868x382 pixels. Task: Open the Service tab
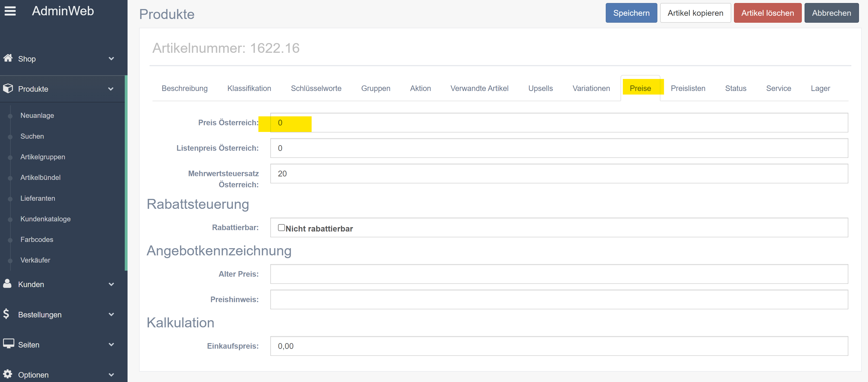coord(778,88)
